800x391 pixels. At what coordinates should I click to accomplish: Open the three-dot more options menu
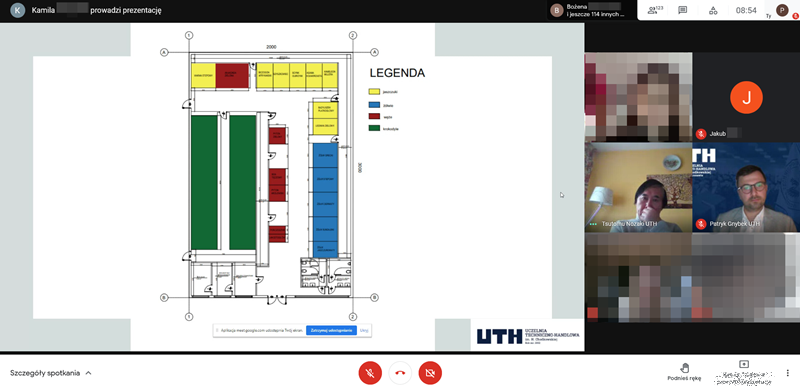click(788, 373)
